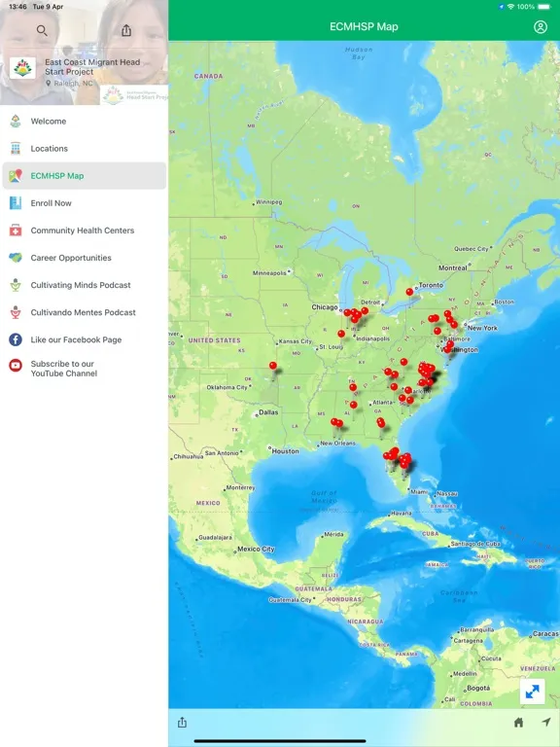
Task: Click the Facebook logo icon
Action: (x=16, y=339)
